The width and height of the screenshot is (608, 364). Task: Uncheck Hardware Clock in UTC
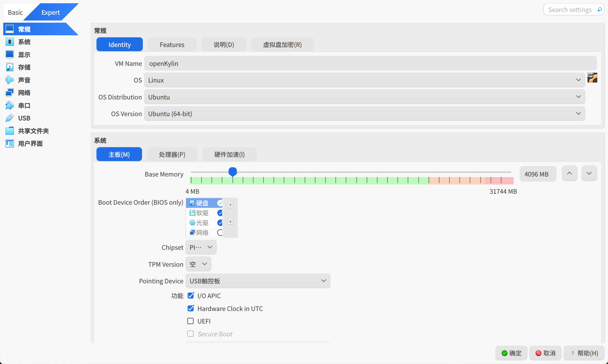pos(191,309)
